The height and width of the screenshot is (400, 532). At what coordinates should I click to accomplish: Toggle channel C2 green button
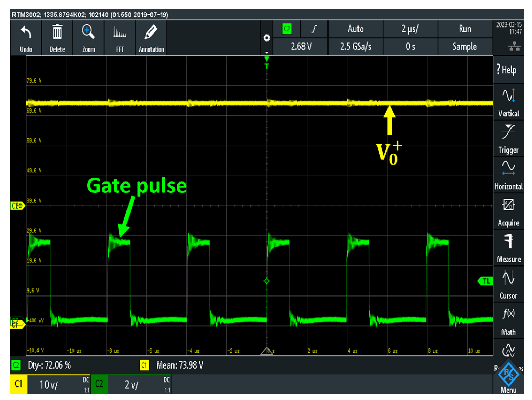coord(99,384)
